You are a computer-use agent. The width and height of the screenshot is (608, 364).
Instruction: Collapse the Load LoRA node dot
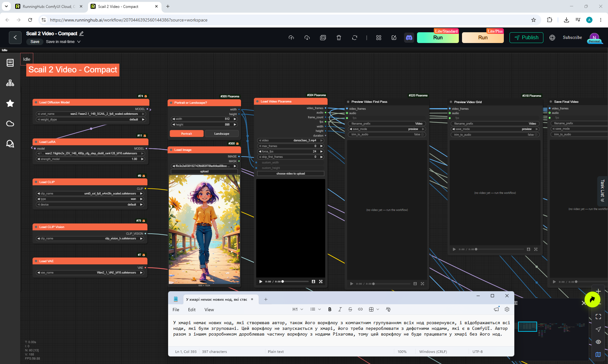point(36,142)
